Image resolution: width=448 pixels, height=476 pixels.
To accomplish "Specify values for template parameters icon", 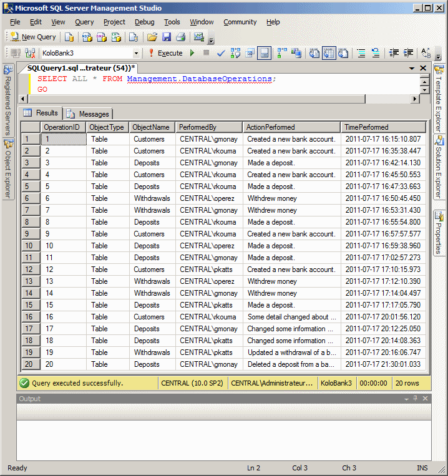I will click(426, 53).
